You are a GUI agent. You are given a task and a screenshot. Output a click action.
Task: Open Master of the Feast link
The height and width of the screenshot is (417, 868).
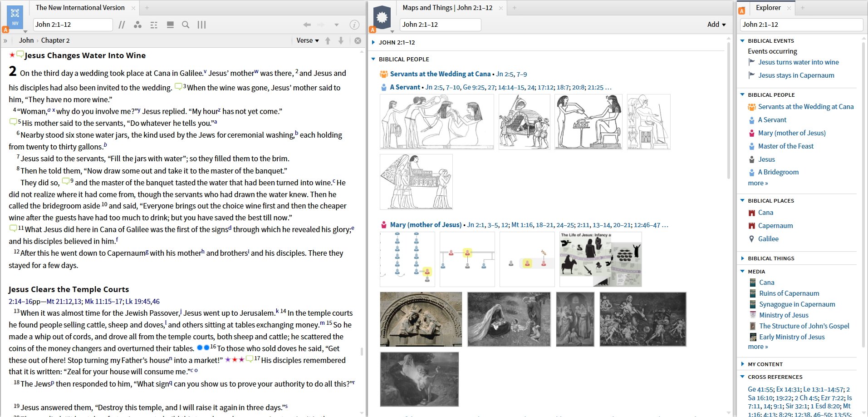coord(785,146)
